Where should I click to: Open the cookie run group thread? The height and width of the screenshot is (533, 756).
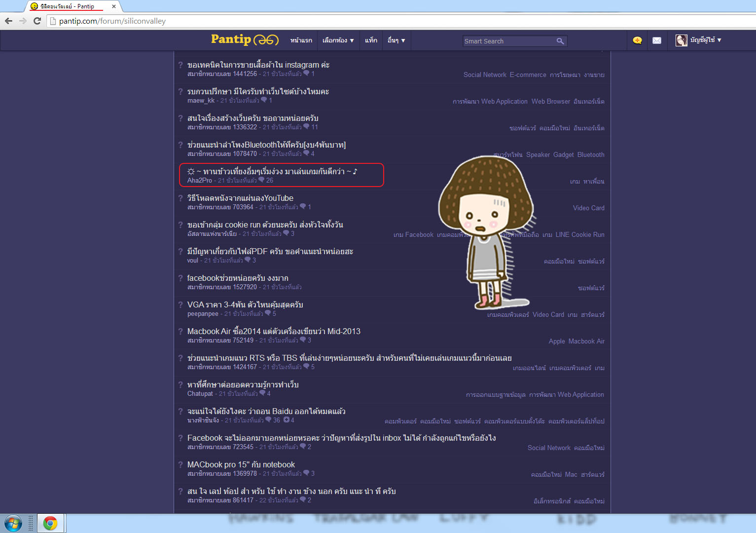click(265, 225)
